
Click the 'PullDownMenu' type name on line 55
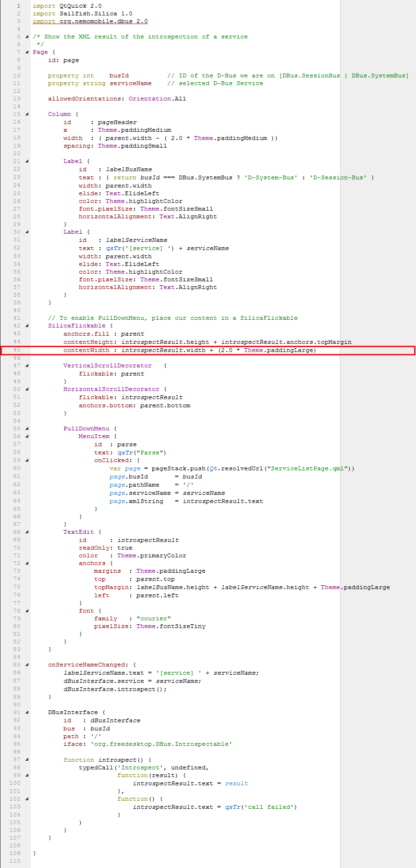click(86, 428)
